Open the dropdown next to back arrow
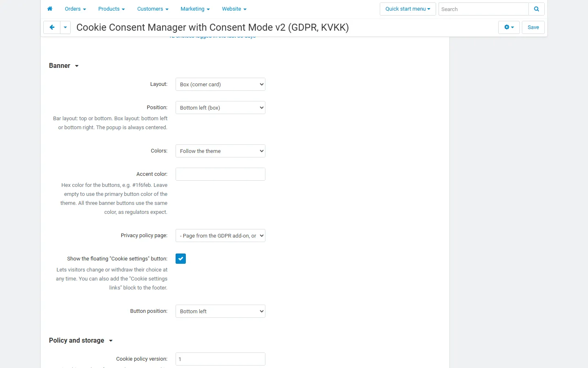The image size is (588, 368). coord(65,27)
